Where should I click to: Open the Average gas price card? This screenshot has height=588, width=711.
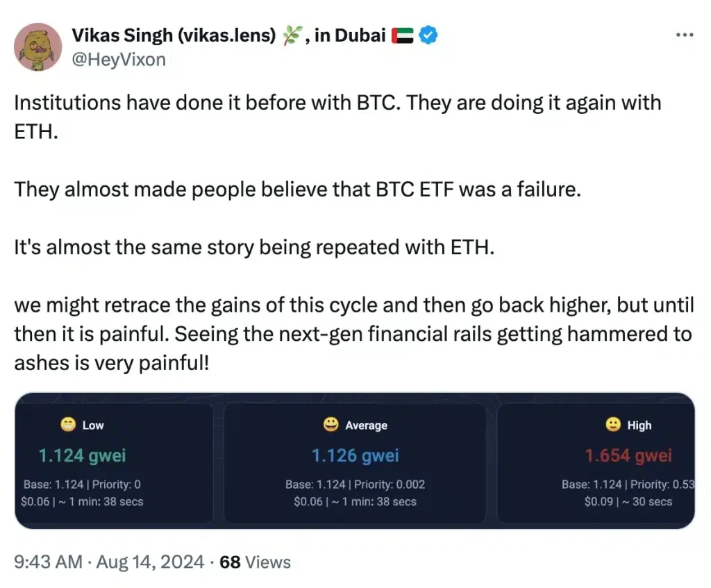point(355,463)
